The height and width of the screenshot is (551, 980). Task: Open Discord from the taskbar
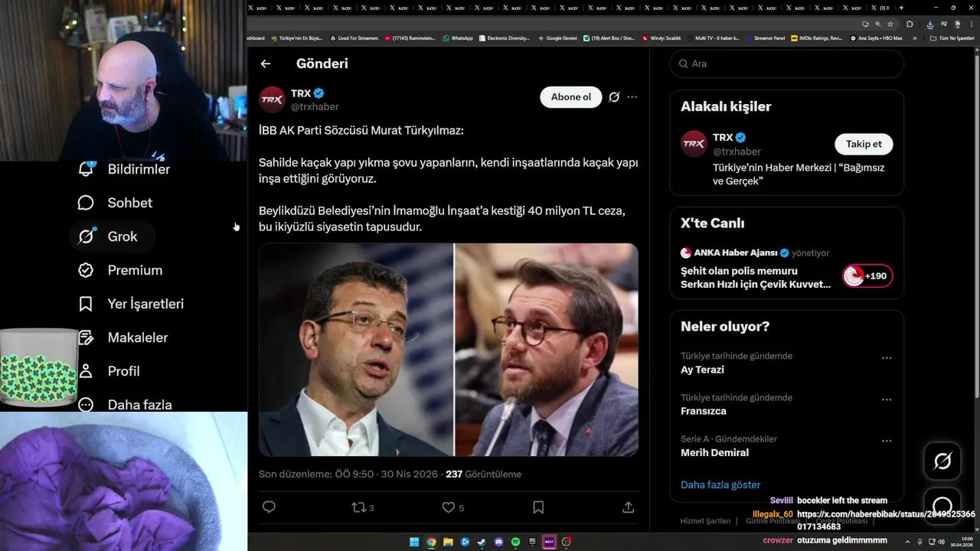click(498, 542)
